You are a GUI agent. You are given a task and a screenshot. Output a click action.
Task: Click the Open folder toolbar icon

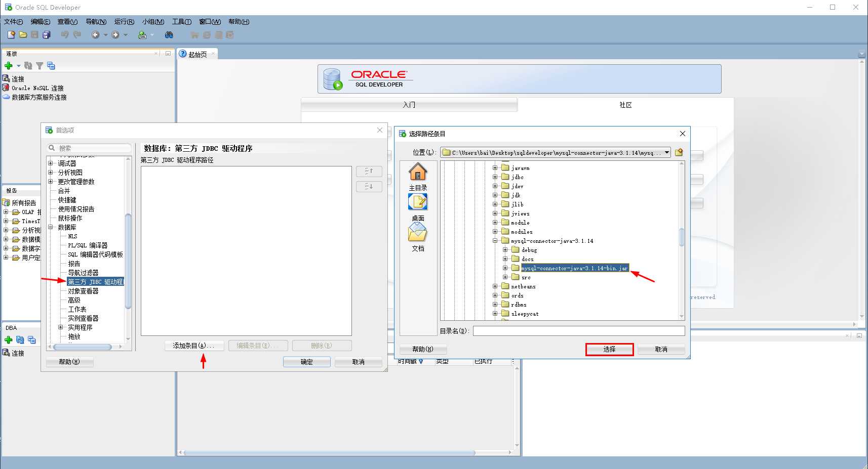[23, 34]
